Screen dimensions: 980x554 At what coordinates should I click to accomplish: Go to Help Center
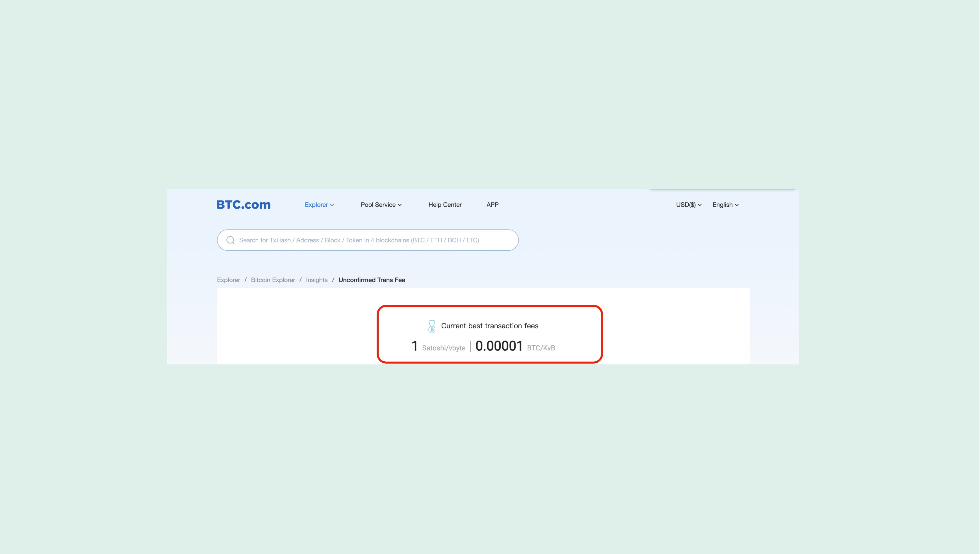[x=445, y=205]
